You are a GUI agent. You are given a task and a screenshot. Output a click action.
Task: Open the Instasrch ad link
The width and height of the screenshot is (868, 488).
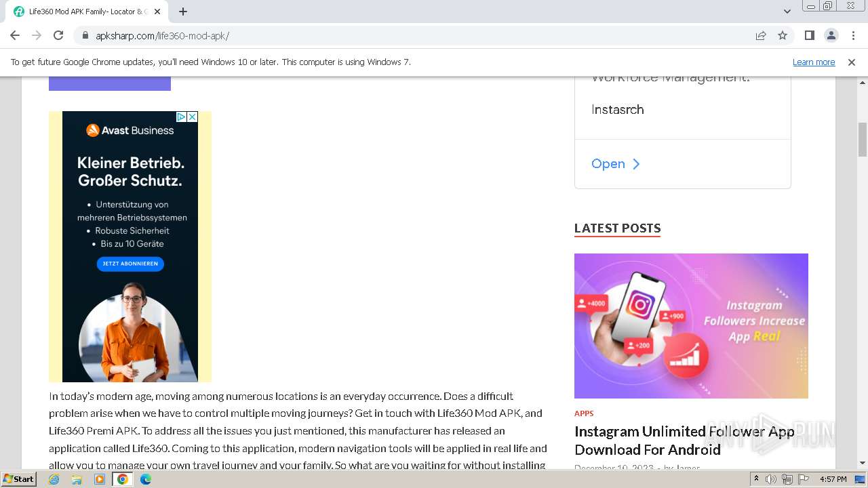[618, 109]
